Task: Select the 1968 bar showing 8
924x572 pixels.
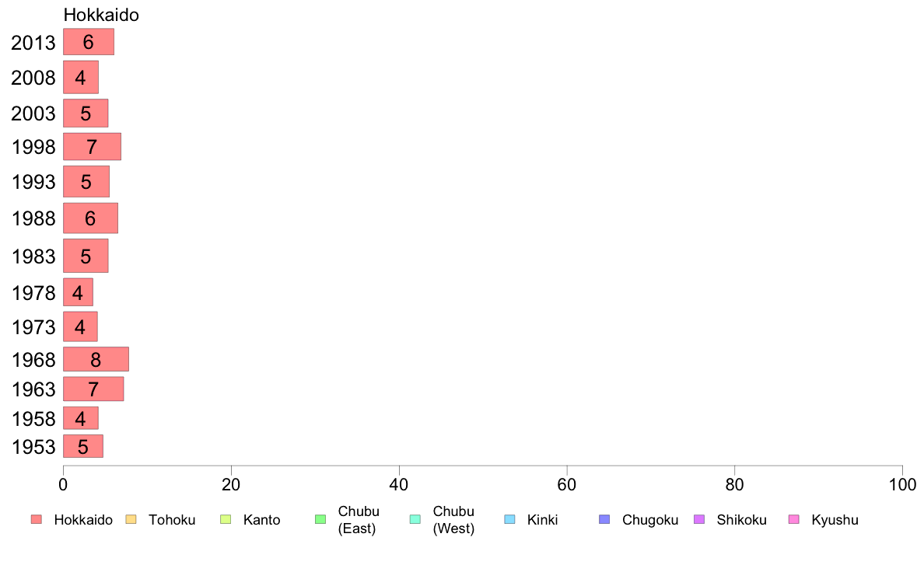Action: [x=96, y=359]
